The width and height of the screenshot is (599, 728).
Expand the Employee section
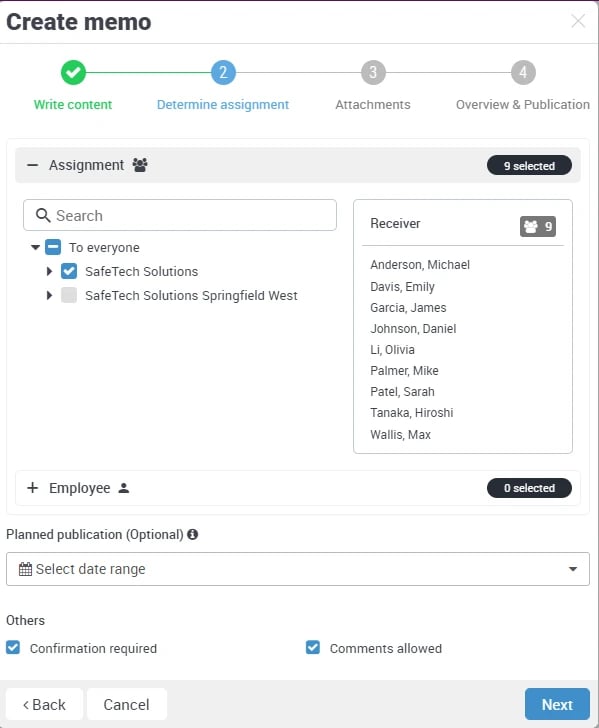pos(33,488)
